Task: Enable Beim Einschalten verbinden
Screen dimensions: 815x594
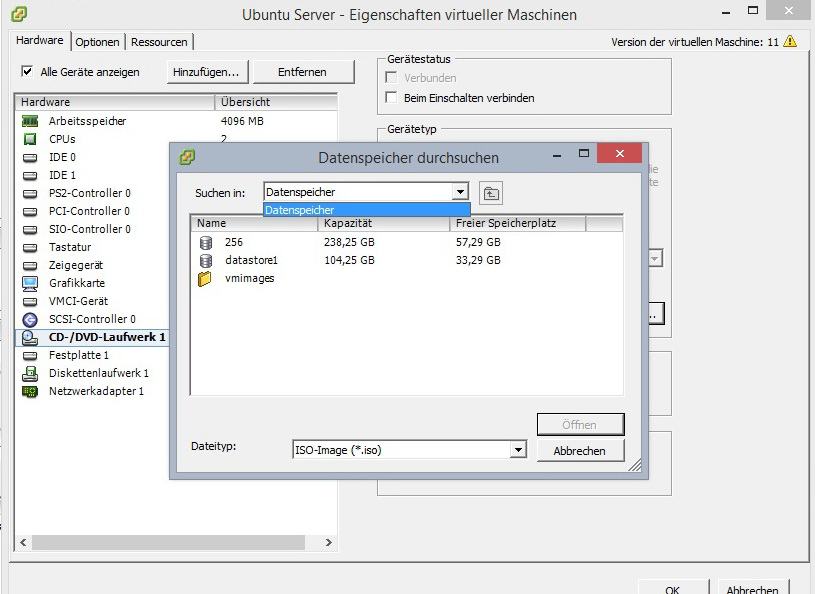Action: tap(391, 97)
